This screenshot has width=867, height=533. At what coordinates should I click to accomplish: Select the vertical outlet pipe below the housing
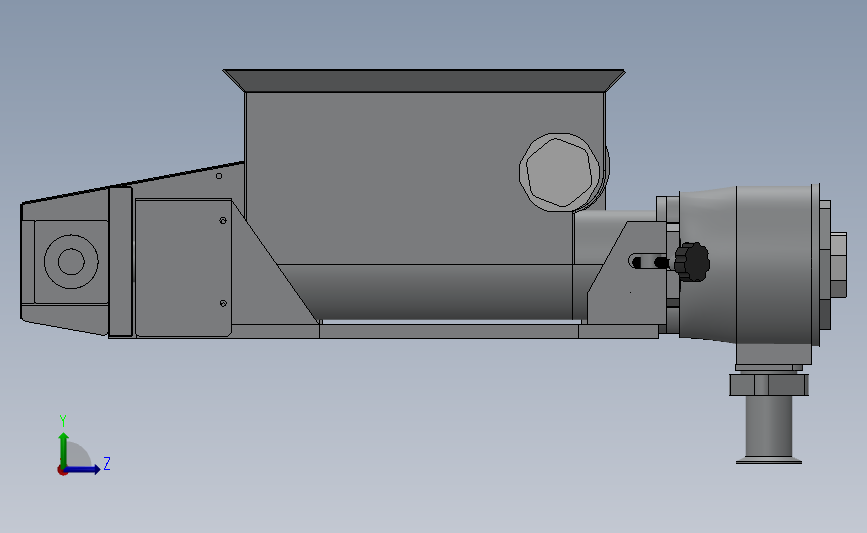pos(769,425)
